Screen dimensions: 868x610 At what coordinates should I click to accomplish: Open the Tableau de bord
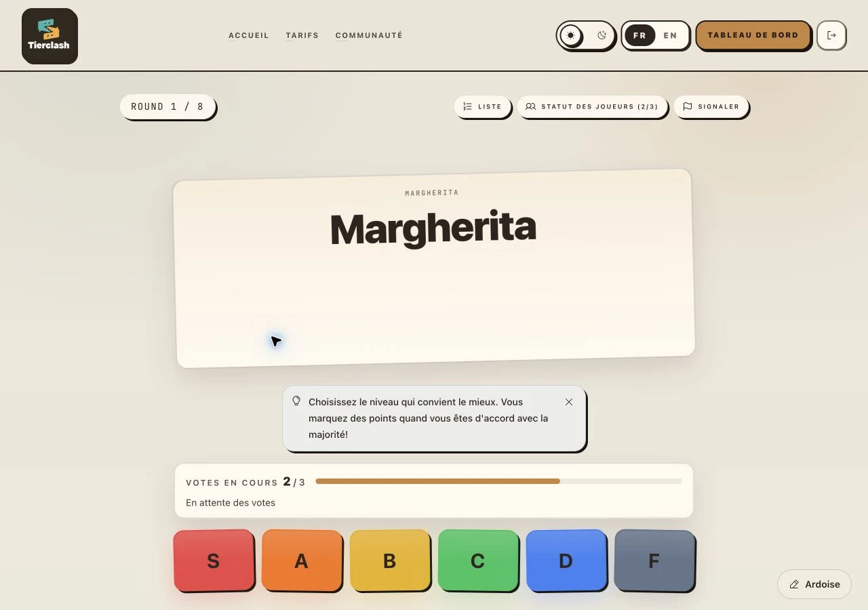(753, 35)
